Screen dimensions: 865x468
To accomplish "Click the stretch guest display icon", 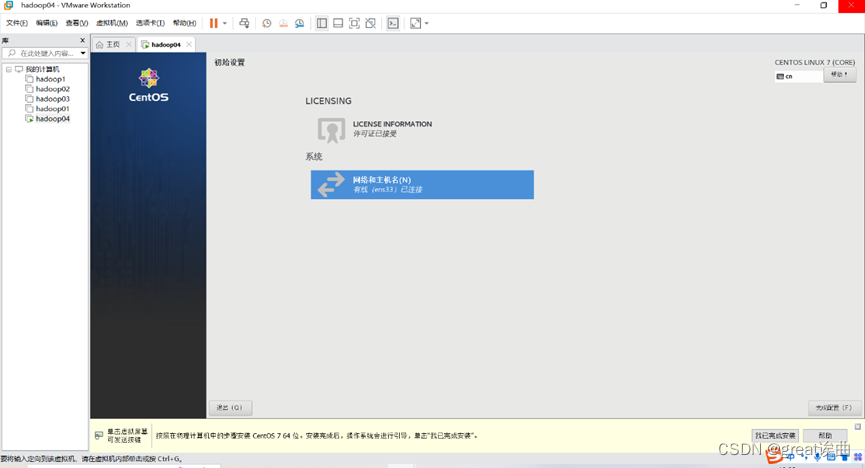I will [415, 23].
